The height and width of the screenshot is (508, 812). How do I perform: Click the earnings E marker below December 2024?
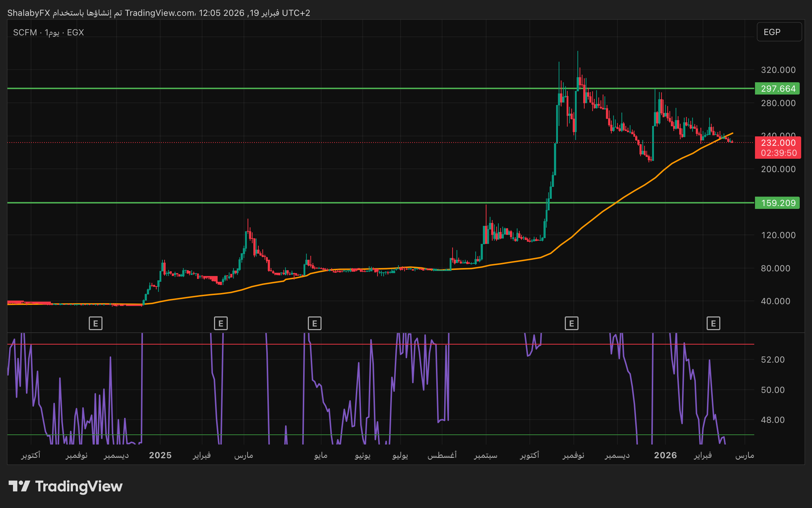point(96,323)
